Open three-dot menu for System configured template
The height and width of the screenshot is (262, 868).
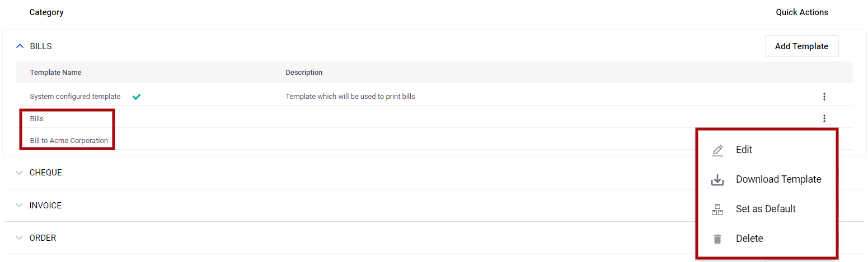824,97
